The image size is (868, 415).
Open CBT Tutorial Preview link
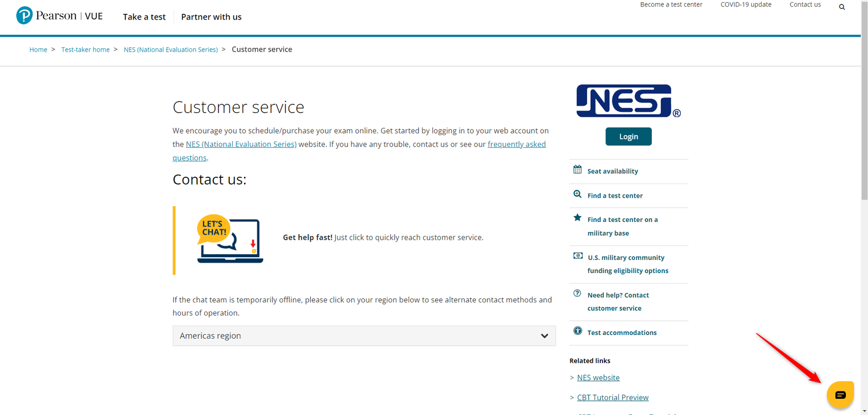613,398
